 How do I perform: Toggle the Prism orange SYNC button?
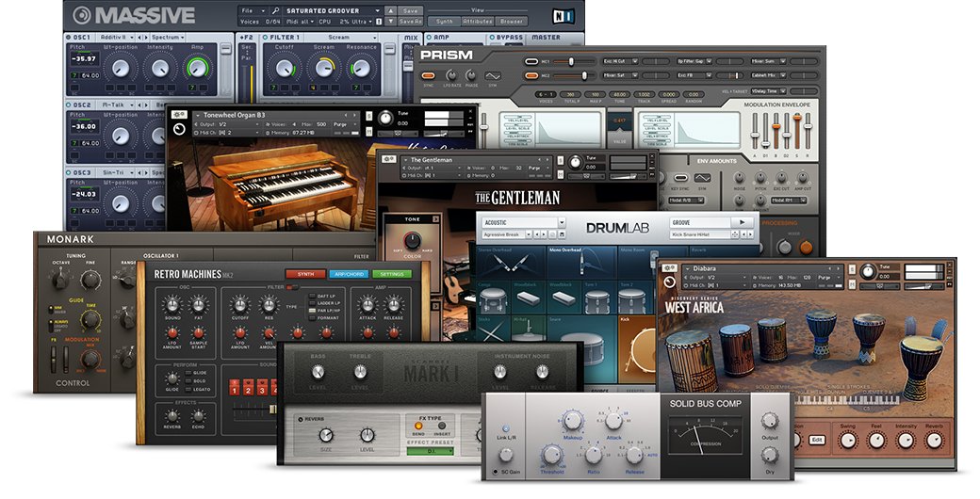tap(428, 75)
